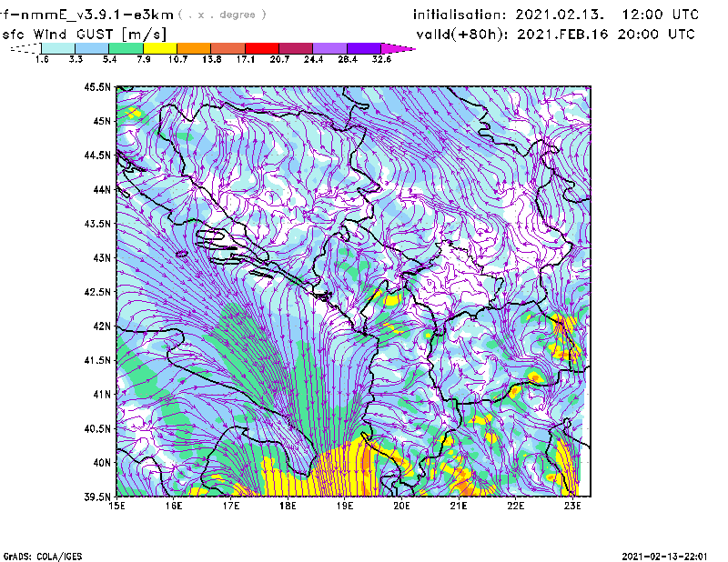Click the 42N latitude label
Viewport: 728px width, 562px height.
click(102, 326)
